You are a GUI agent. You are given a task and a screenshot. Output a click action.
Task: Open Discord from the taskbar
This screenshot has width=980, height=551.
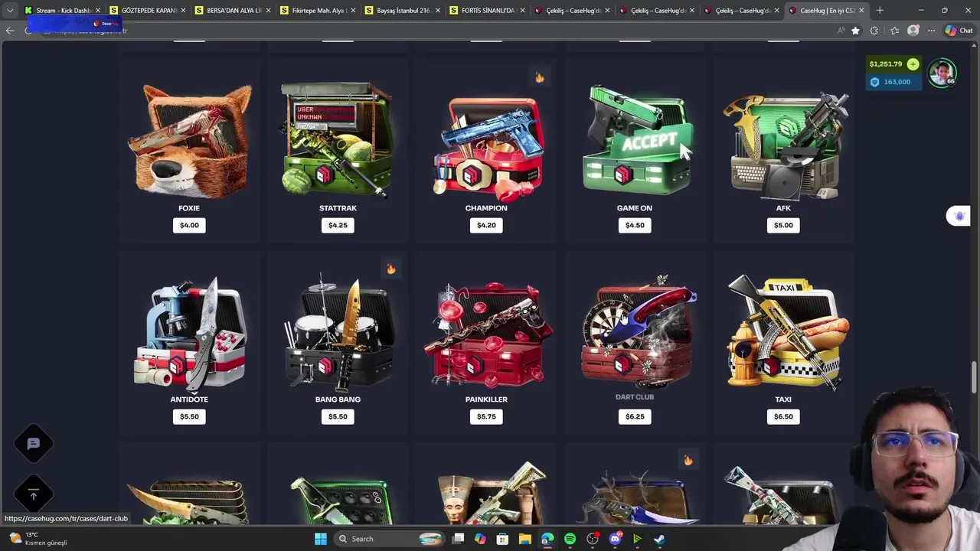615,539
